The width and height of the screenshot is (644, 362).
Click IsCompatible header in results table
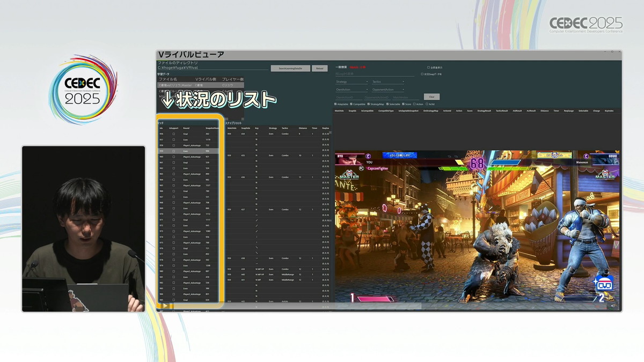(x=367, y=110)
